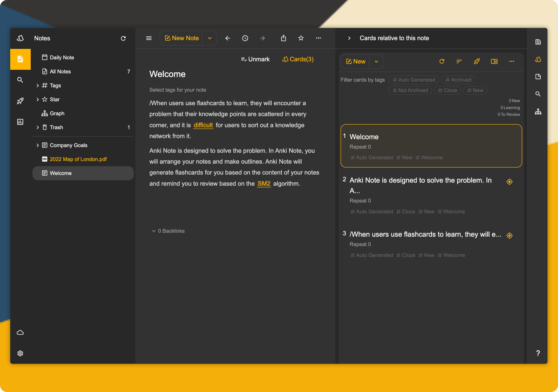Click the Anki Note logo icon
The height and width of the screenshot is (392, 558).
(20, 38)
